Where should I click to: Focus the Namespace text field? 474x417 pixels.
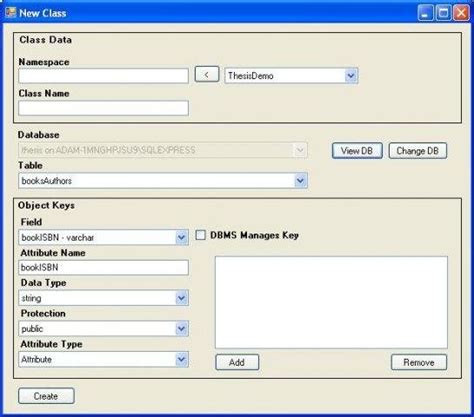103,76
